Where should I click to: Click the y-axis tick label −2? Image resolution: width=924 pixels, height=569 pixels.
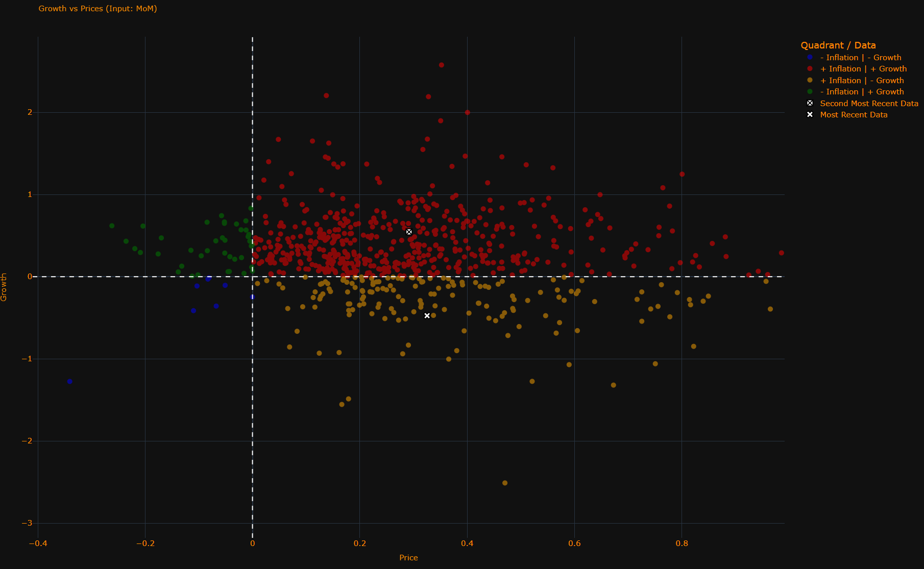pos(27,441)
